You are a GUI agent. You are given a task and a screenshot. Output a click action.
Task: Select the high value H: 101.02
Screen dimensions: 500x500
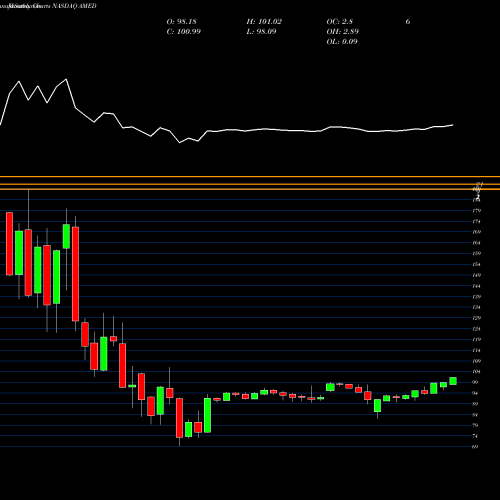264,22
